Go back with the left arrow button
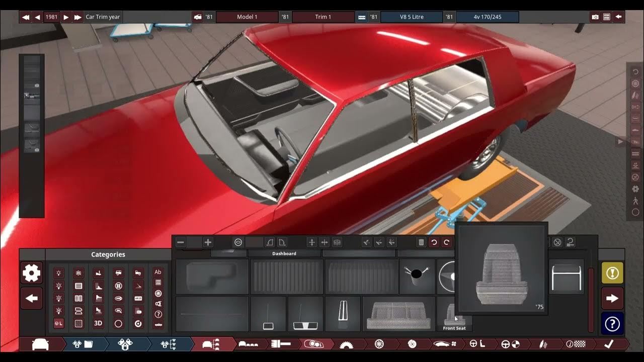Image resolution: width=644 pixels, height=362 pixels. coord(31,298)
